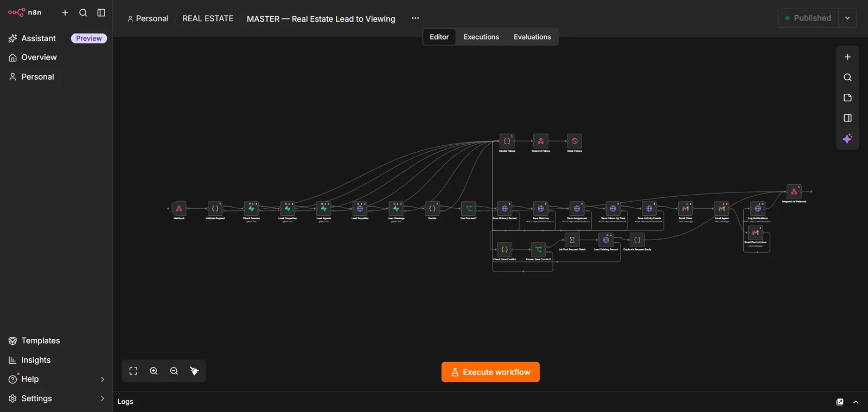Click the Published status button
The width and height of the screenshot is (868, 412).
tap(808, 18)
